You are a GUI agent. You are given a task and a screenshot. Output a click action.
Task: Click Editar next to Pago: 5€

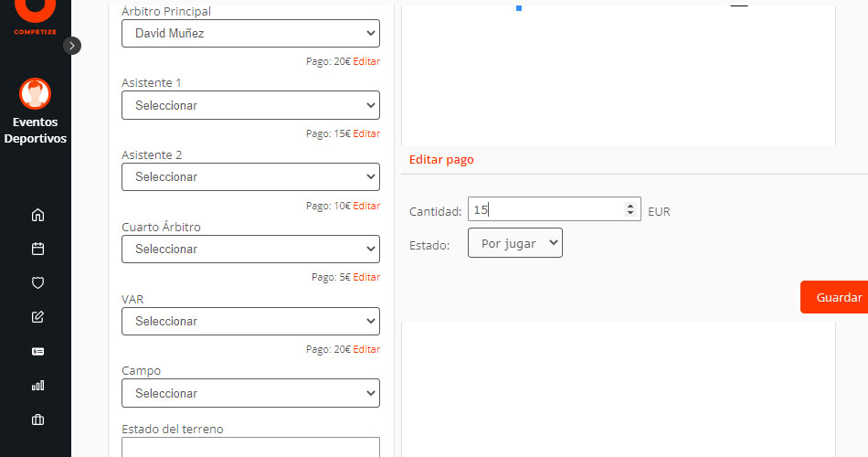click(x=366, y=277)
